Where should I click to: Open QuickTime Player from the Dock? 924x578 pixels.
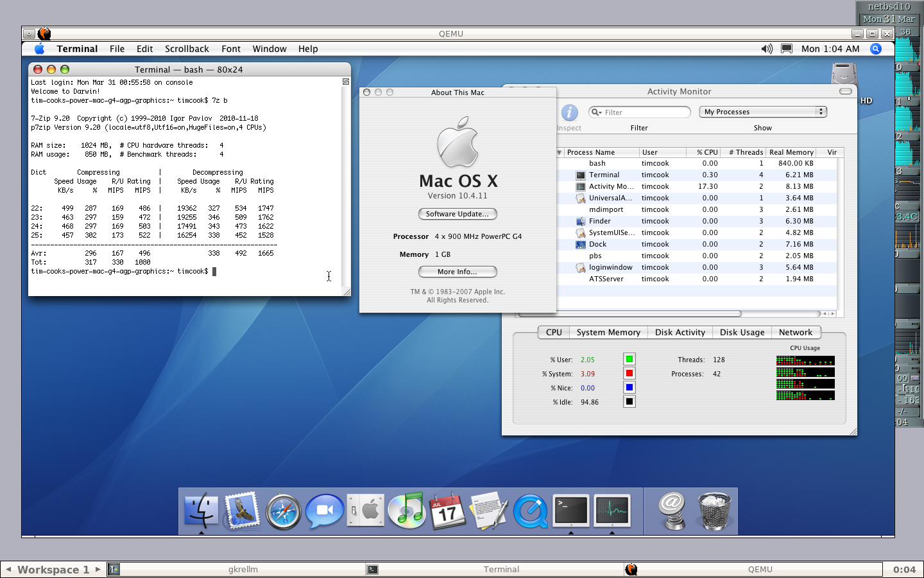(531, 511)
